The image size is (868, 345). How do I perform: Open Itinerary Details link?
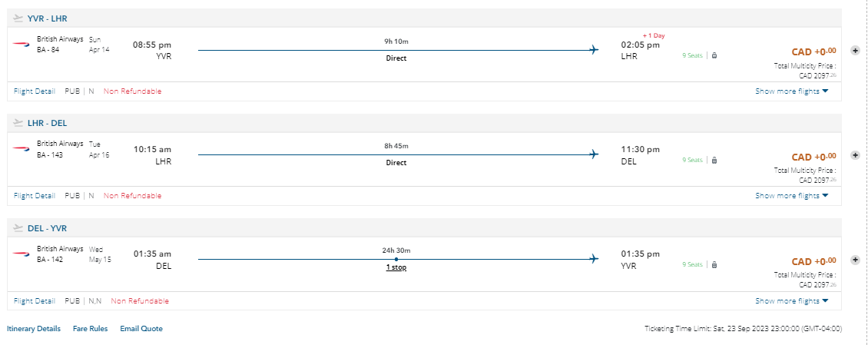[34, 328]
